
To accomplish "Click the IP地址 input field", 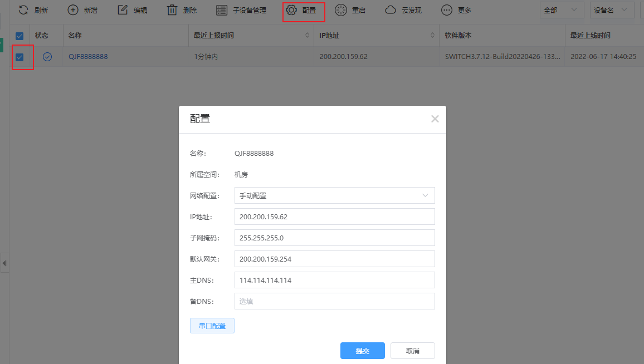I will (334, 217).
